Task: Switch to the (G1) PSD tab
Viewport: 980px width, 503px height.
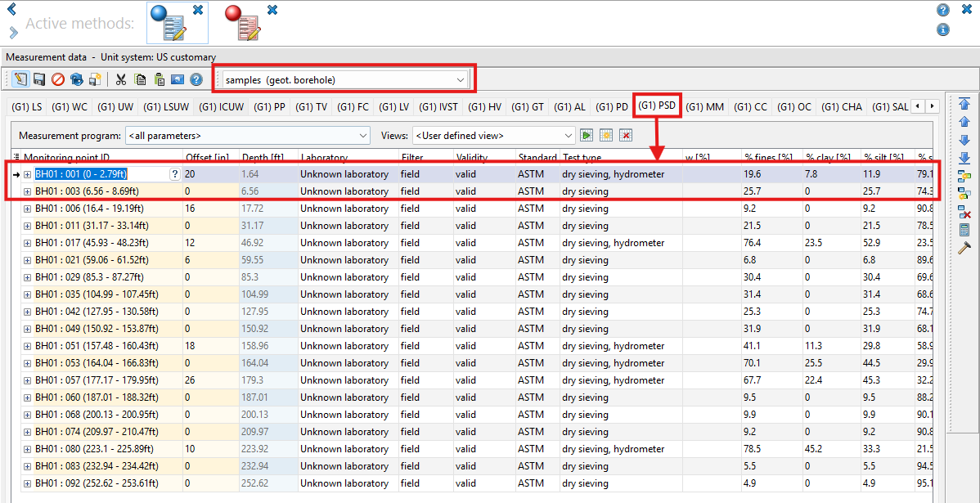Action: 657,106
